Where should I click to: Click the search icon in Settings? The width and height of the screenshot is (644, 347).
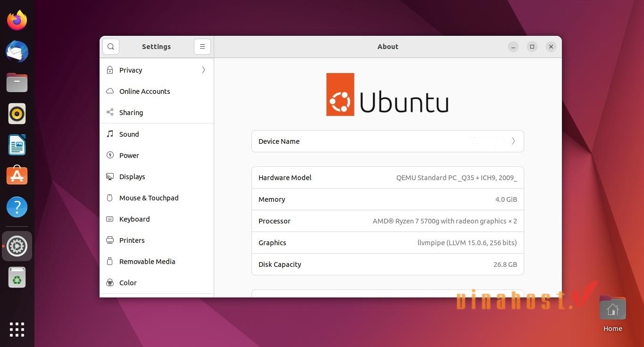[x=111, y=46]
